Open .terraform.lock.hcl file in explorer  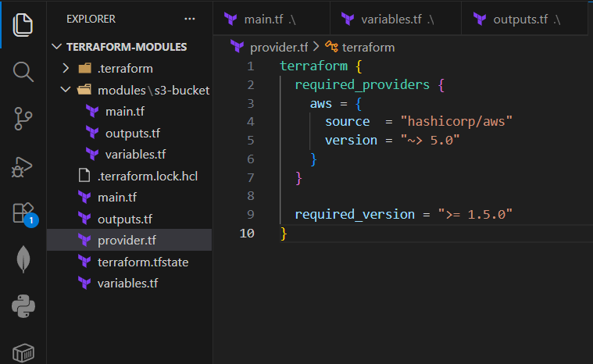[x=148, y=176]
